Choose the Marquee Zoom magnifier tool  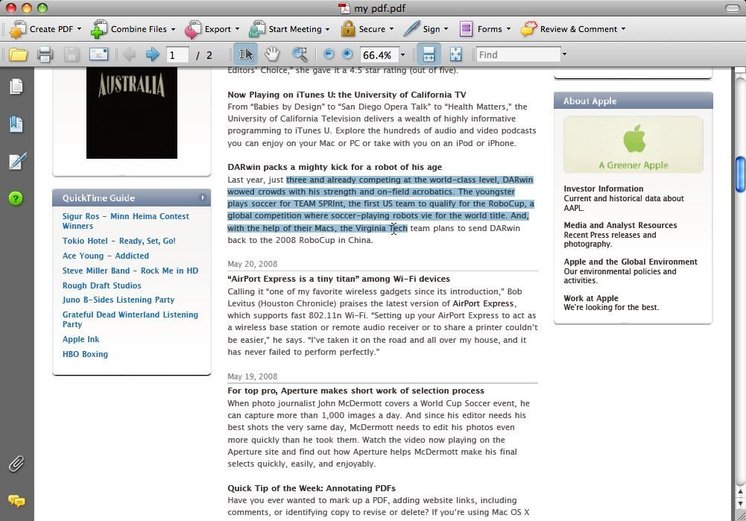pos(299,54)
